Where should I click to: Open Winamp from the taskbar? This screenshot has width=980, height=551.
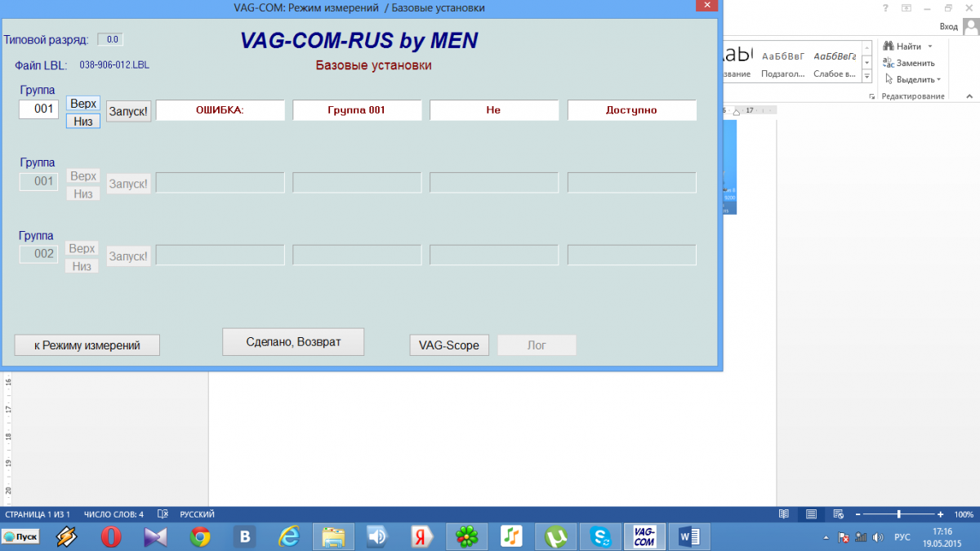click(x=67, y=536)
